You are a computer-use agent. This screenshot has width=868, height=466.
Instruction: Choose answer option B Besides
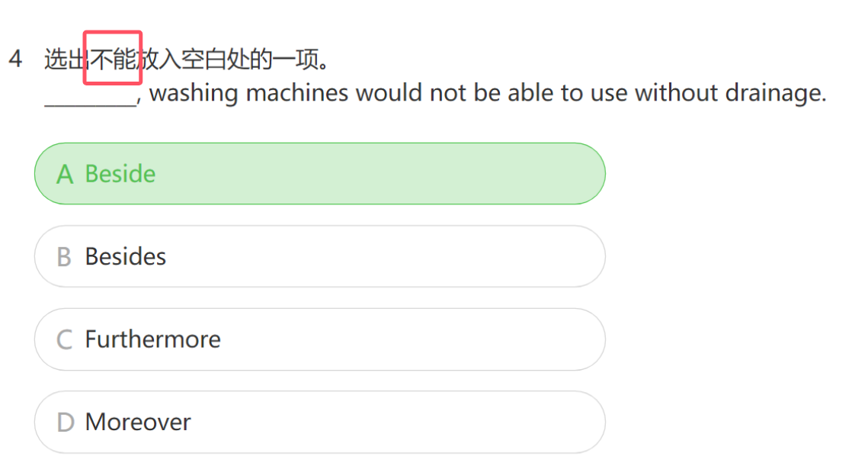[x=320, y=256]
